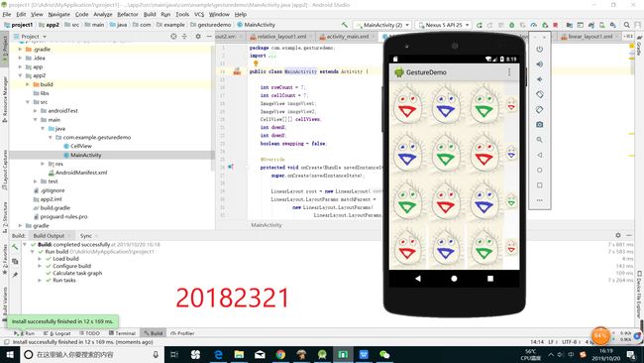This screenshot has height=363, width=644.
Task: Collapse the app2 module
Action: click(20, 75)
